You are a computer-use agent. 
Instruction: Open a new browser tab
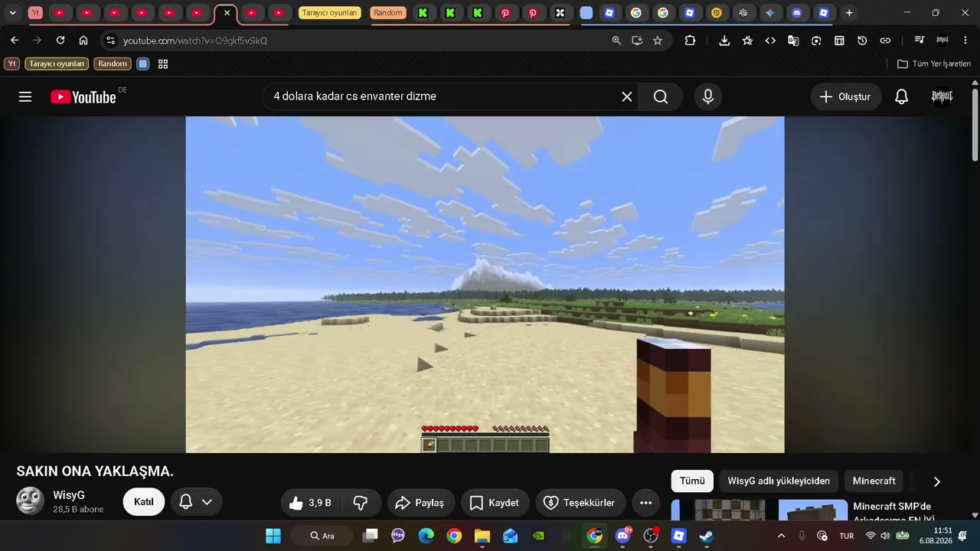click(849, 13)
